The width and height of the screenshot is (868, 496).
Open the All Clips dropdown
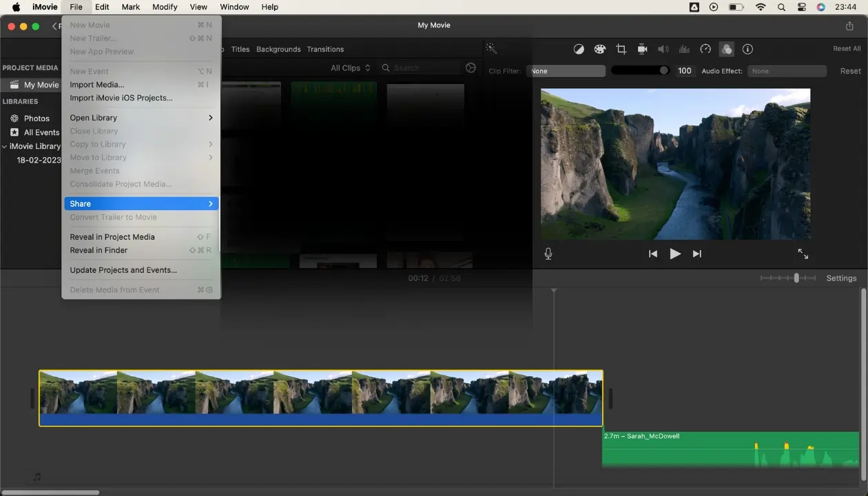tap(350, 68)
